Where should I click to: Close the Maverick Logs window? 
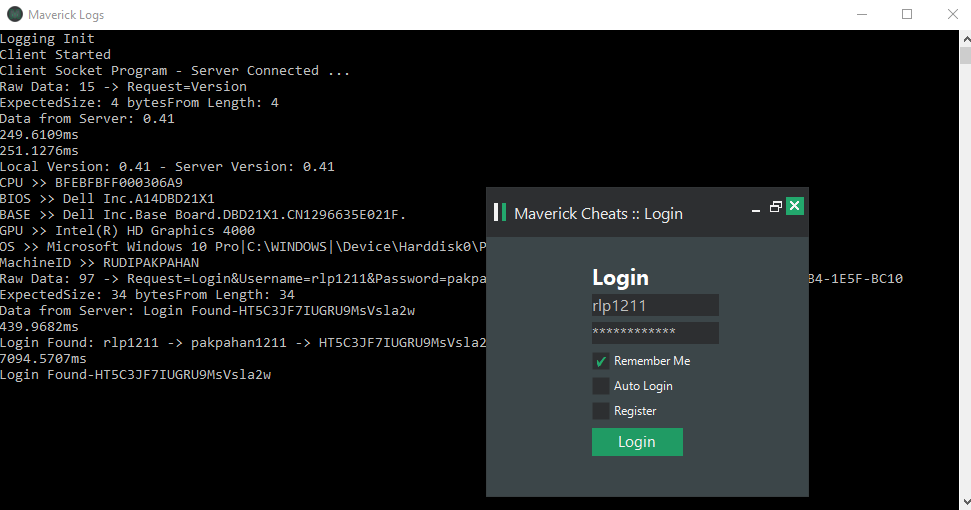[x=952, y=14]
